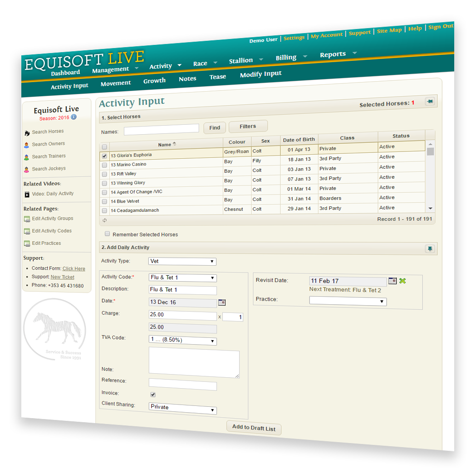
Task: Click the Season 2016 info icon
Action: 74,117
